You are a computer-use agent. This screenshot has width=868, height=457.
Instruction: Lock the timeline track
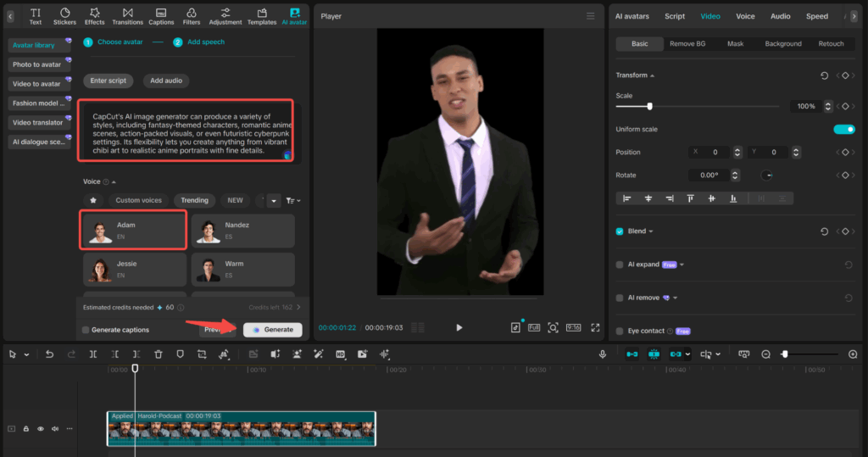(x=26, y=429)
